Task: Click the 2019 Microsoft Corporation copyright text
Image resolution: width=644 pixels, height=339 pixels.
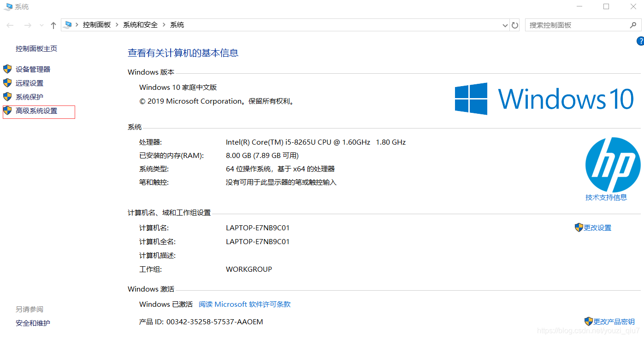Action: 217,101
